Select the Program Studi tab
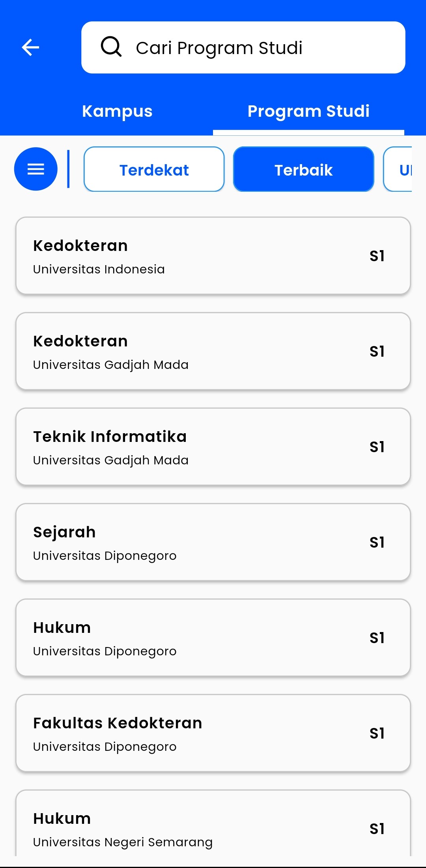Screen dimensions: 426x868 click(308, 111)
